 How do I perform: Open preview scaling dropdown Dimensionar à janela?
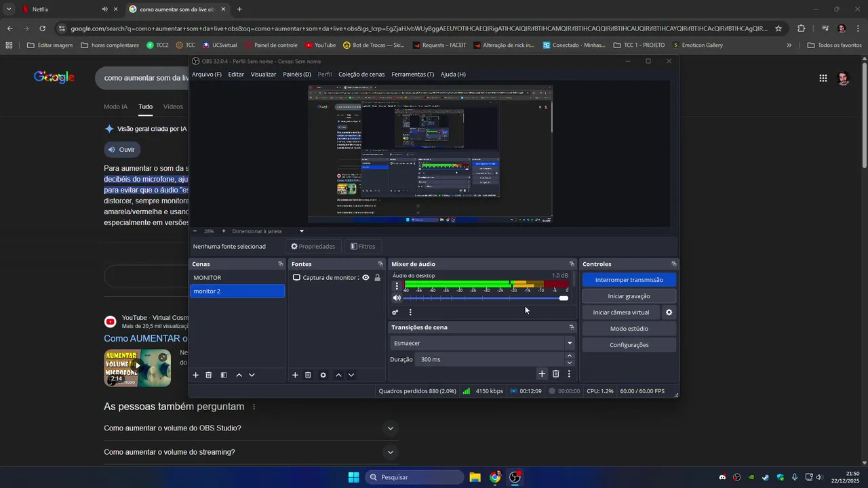coord(302,231)
